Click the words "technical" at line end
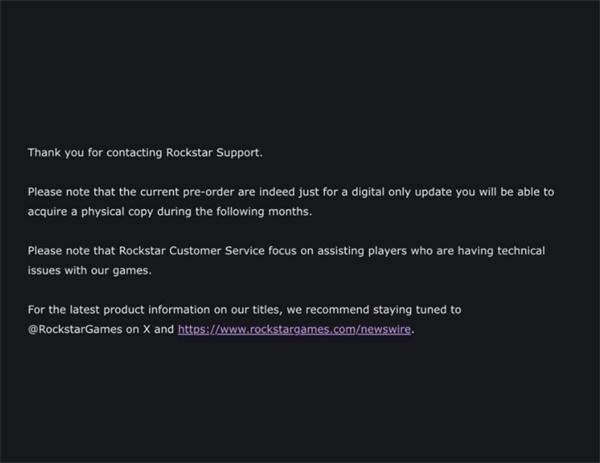The height and width of the screenshot is (463, 600). coord(521,251)
